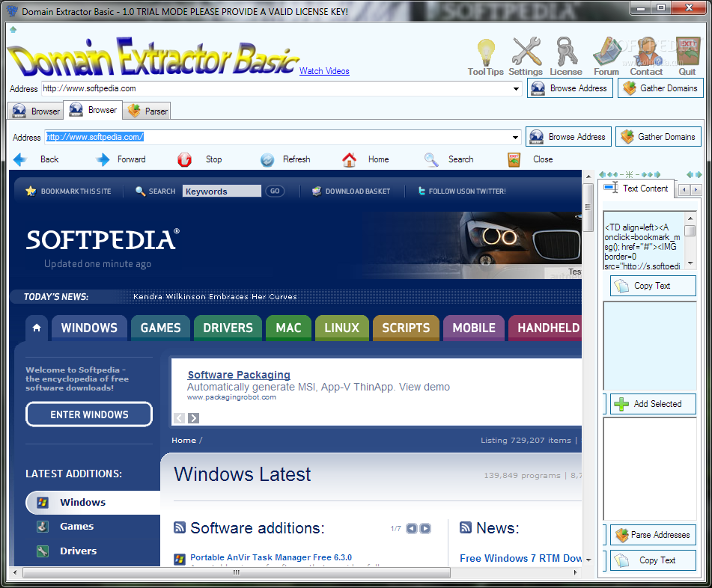Screen dimensions: 712x588
Task: Click Download Basket icon on webpage
Action: tap(317, 191)
